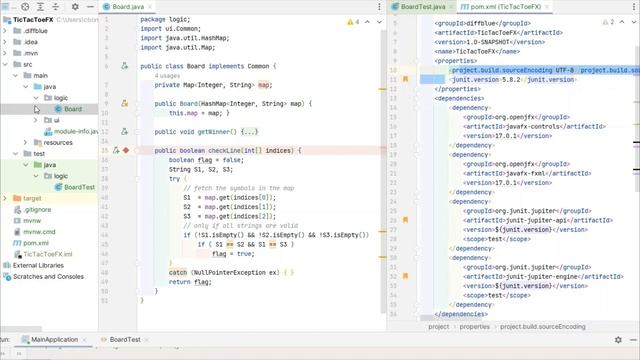Expand all project tree nodes icon
This screenshot has height=360, width=640.
coord(40,7)
